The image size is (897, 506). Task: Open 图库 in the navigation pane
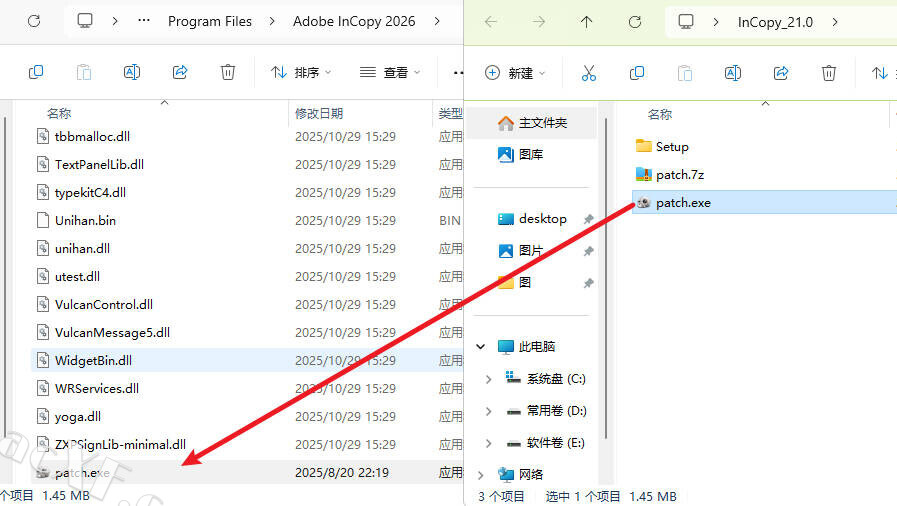(530, 154)
